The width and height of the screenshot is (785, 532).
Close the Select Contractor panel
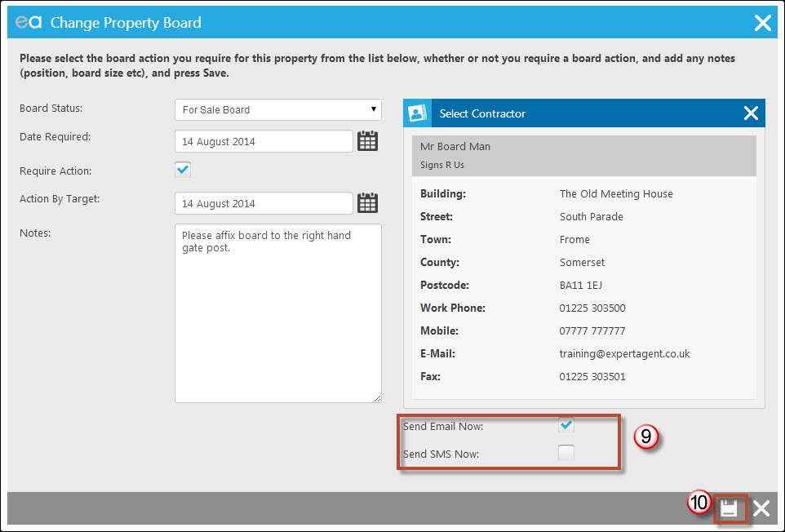(x=751, y=113)
